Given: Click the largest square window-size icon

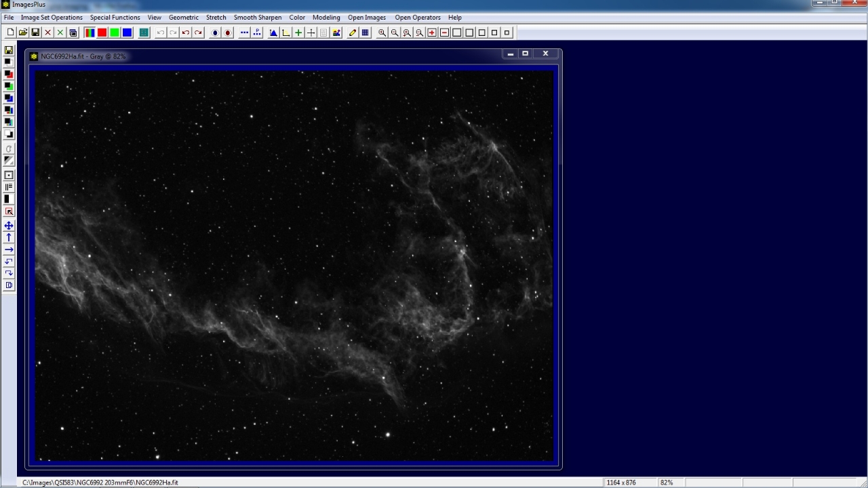Looking at the screenshot, I should coord(457,33).
